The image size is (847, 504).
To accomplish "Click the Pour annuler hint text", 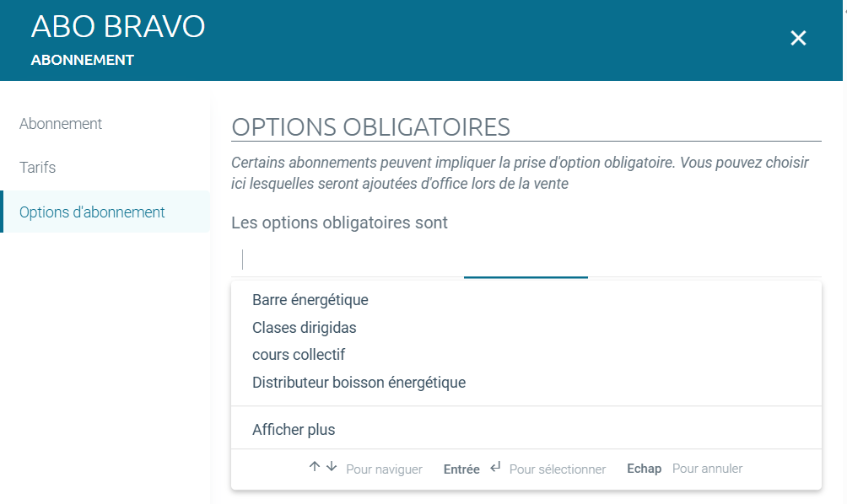I will click(707, 469).
